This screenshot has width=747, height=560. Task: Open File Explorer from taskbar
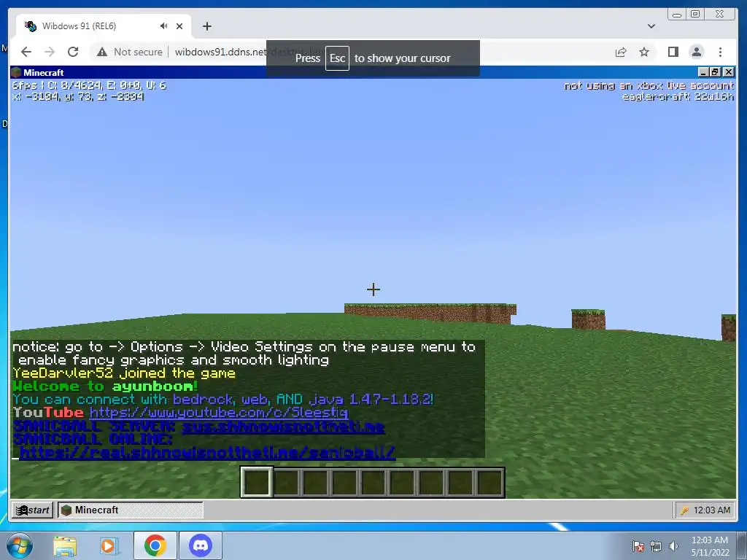(x=65, y=545)
